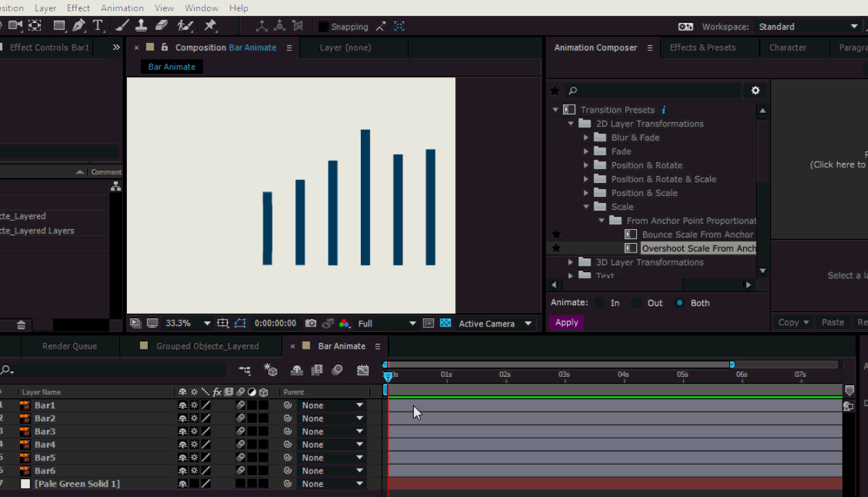Select the 'In' animate radio button
The width and height of the screenshot is (868, 497).
tap(600, 303)
